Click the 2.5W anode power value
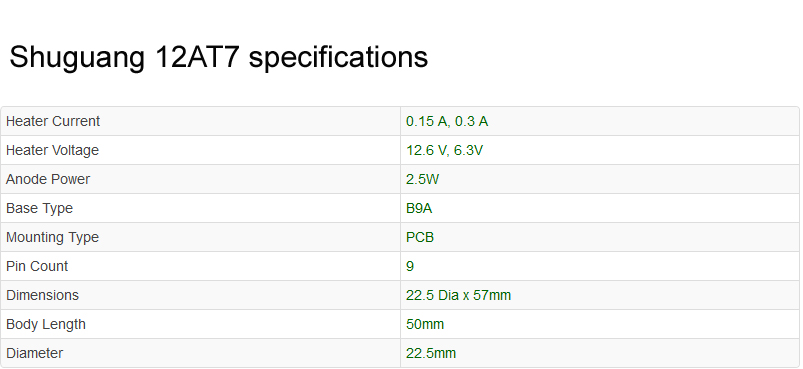Screen dimensions: 803x369 tap(422, 179)
